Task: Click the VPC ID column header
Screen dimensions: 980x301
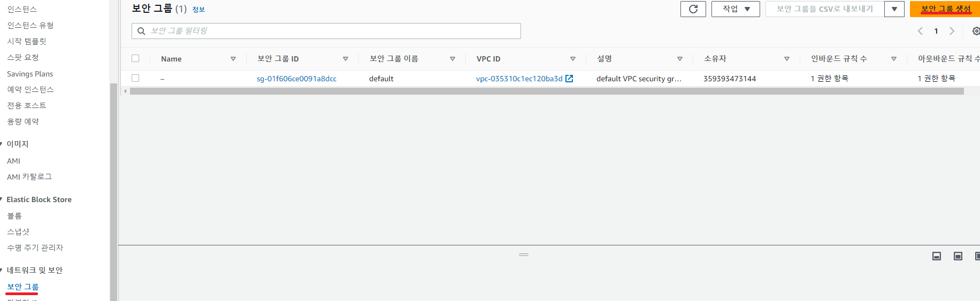Action: [488, 59]
